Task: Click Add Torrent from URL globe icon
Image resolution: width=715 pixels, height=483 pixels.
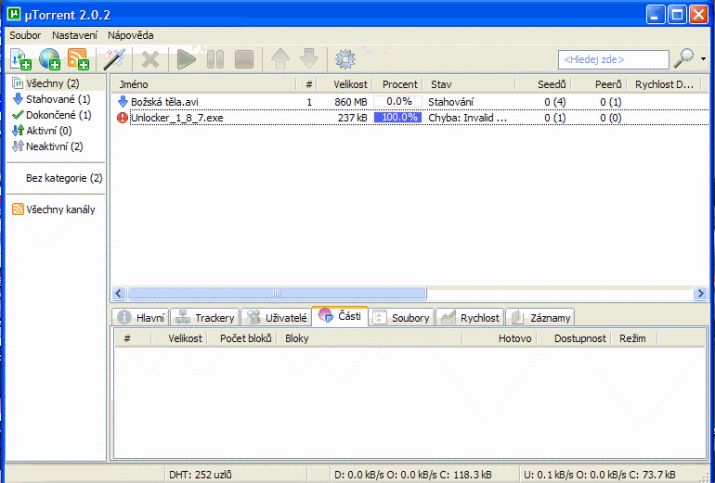Action: tap(50, 59)
